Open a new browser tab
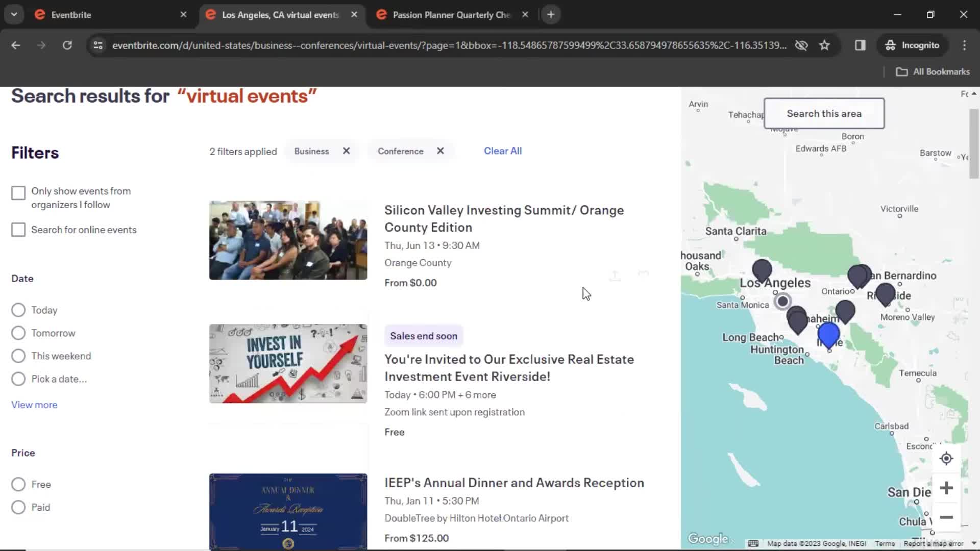The width and height of the screenshot is (980, 551). [x=551, y=15]
